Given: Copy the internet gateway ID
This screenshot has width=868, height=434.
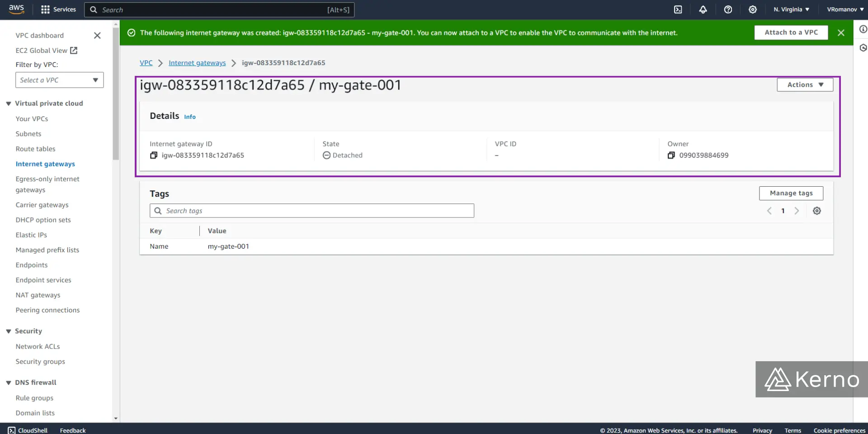Looking at the screenshot, I should pos(154,155).
